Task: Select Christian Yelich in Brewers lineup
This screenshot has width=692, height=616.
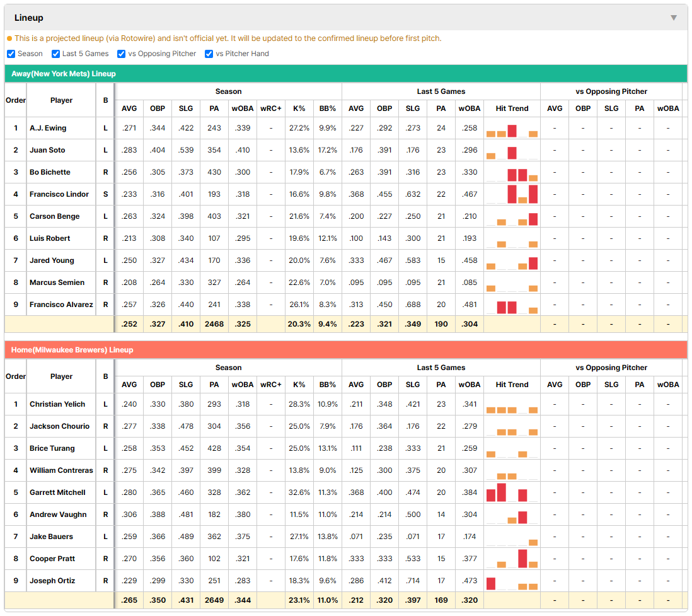Action: pos(57,404)
